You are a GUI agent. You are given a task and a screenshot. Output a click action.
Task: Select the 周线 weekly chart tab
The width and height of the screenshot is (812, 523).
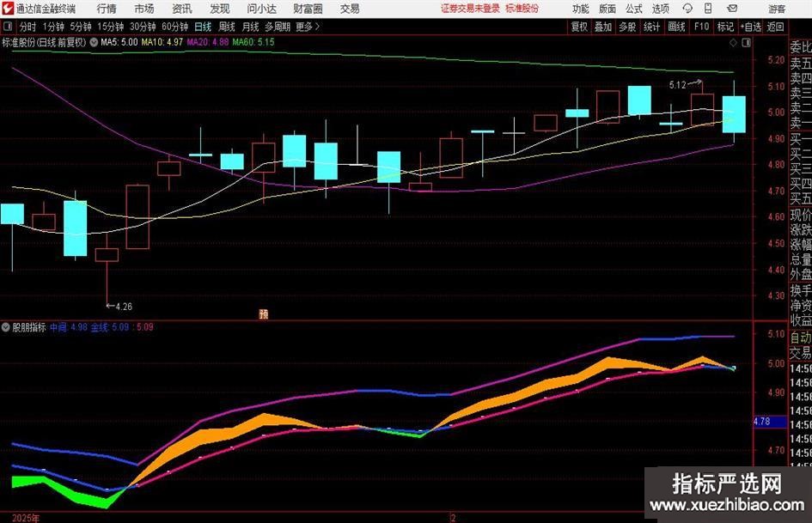227,27
